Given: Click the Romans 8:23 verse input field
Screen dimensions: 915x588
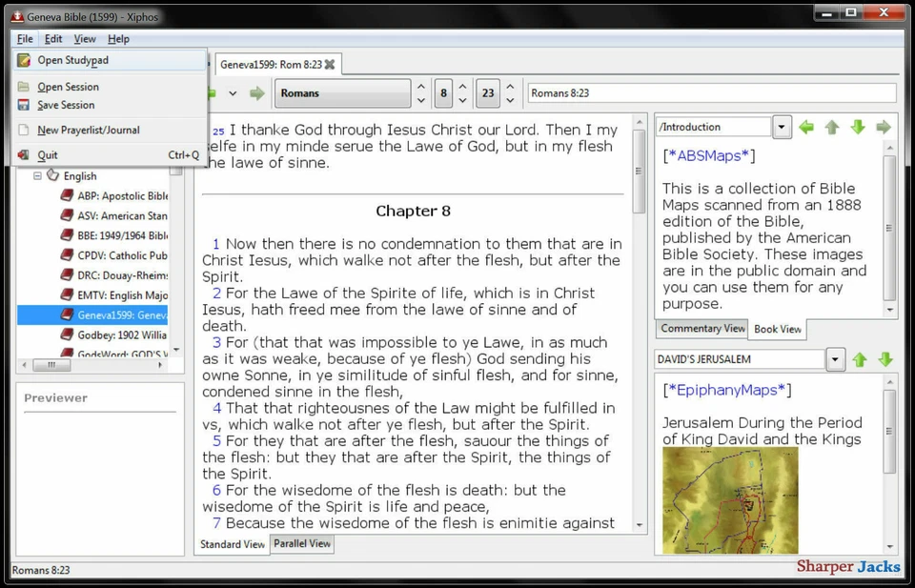Looking at the screenshot, I should 710,92.
